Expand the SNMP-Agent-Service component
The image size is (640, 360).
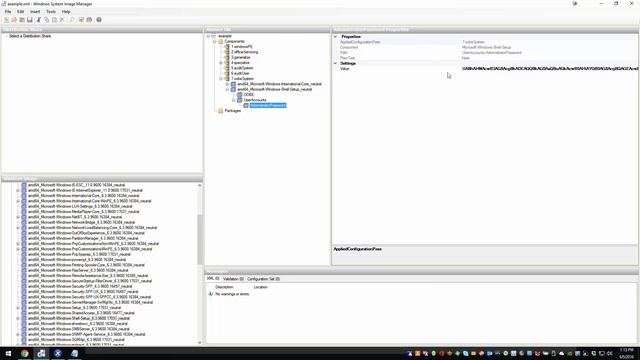click(18, 334)
